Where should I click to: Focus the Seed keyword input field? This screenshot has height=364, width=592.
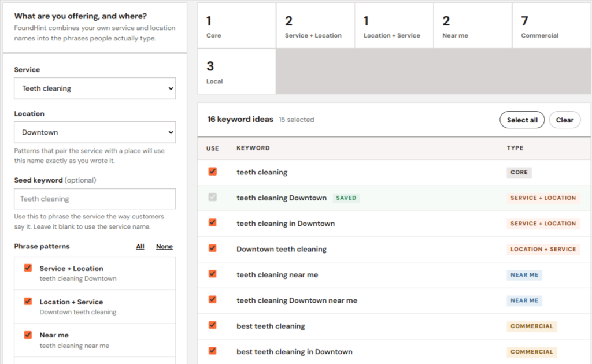95,199
